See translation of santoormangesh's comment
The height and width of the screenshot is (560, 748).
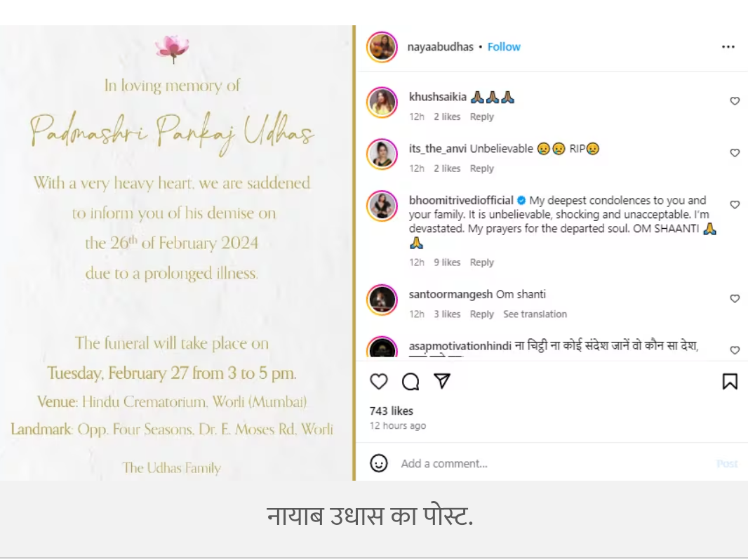pos(535,314)
